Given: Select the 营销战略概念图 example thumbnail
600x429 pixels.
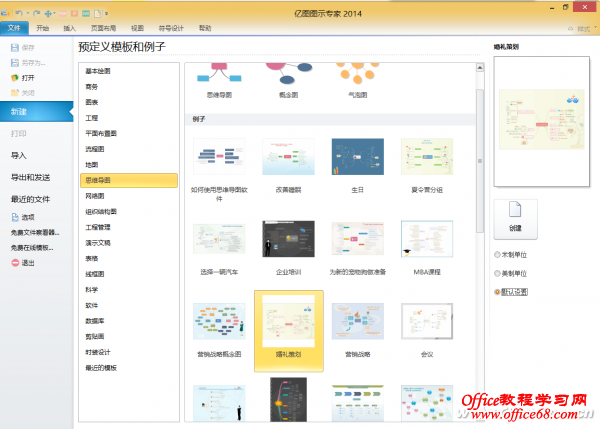Looking at the screenshot, I should click(x=219, y=321).
